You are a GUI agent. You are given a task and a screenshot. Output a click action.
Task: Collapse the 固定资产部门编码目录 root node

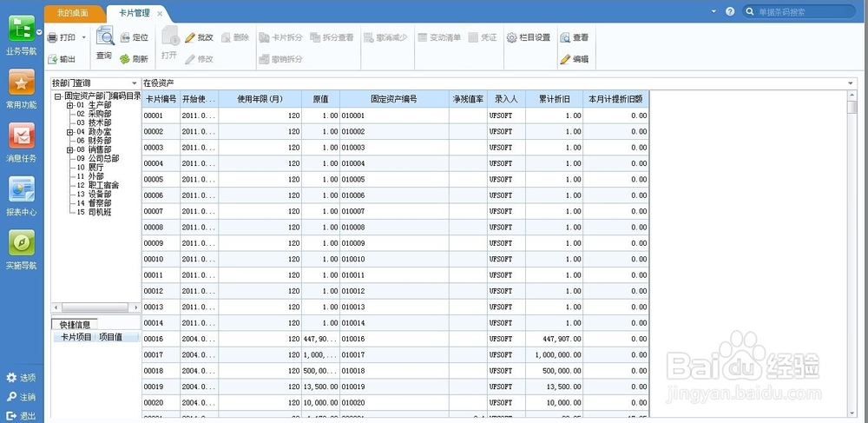tap(57, 96)
